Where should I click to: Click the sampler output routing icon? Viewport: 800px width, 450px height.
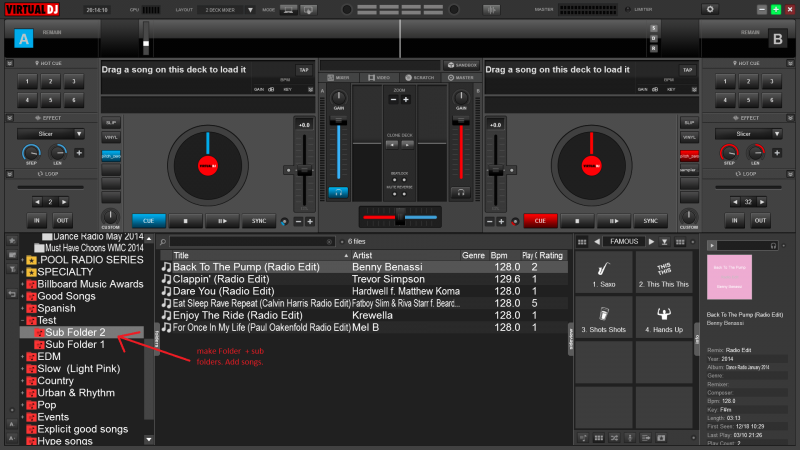click(645, 438)
